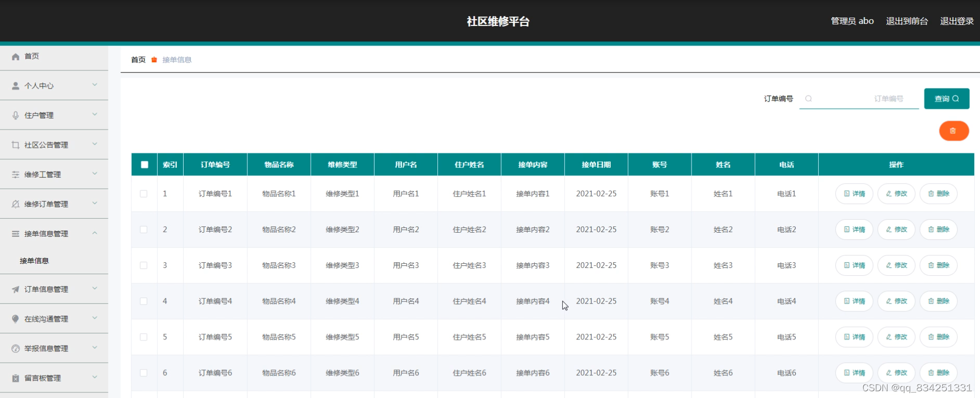Expand the 维修工管理 chevron
The width and height of the screenshot is (980, 398).
click(95, 174)
